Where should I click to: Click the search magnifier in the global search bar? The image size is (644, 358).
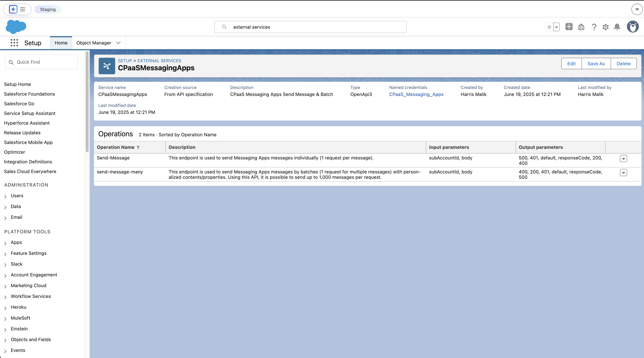(x=224, y=27)
